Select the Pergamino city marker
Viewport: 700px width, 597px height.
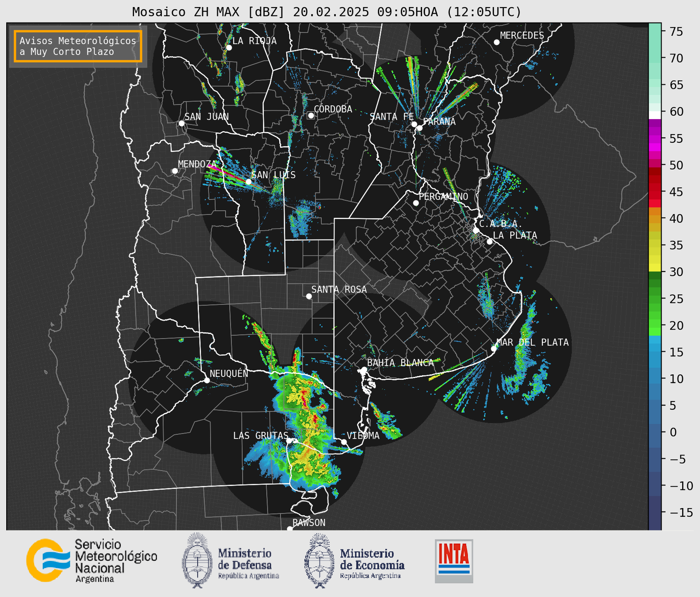[x=416, y=203]
